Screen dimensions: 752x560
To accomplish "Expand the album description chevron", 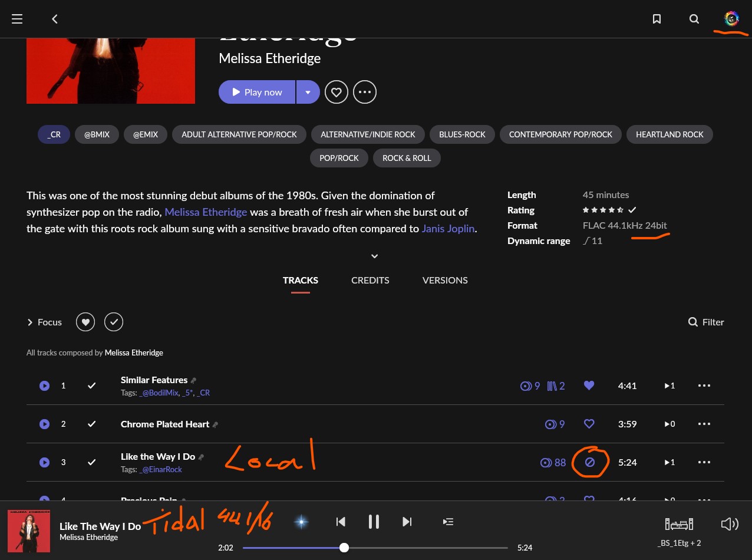I will 374,256.
